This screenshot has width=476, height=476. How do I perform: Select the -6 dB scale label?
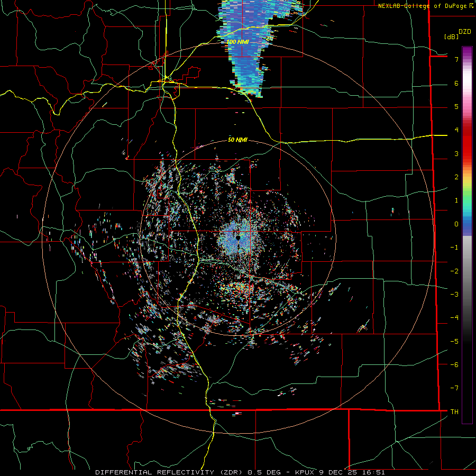(x=454, y=365)
